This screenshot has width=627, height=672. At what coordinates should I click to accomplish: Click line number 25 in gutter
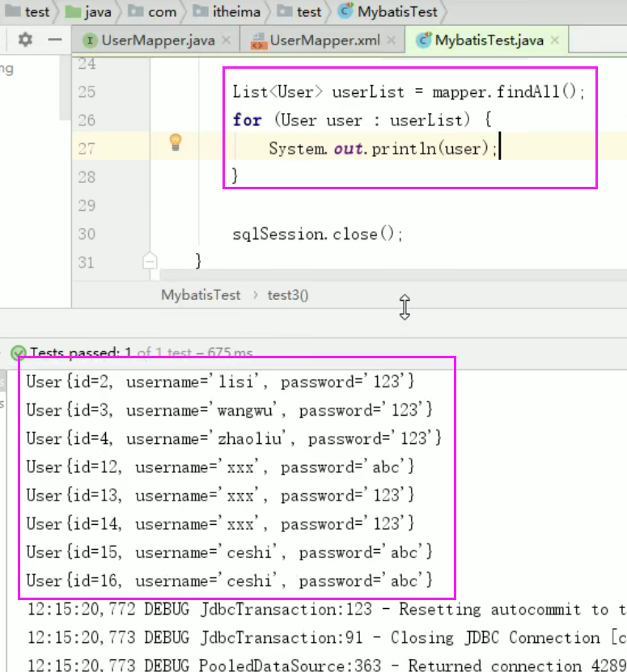coord(87,91)
